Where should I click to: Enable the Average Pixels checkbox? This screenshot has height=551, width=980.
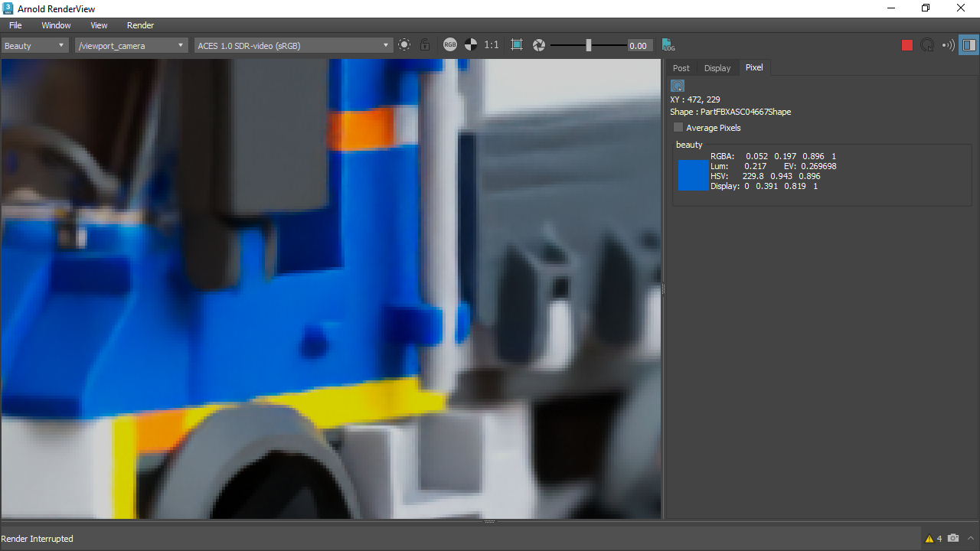click(x=678, y=128)
